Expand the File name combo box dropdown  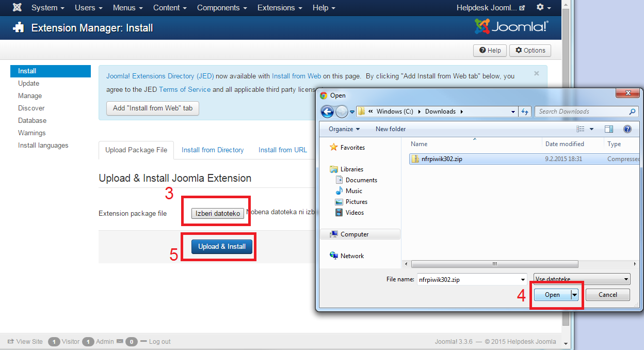[523, 279]
